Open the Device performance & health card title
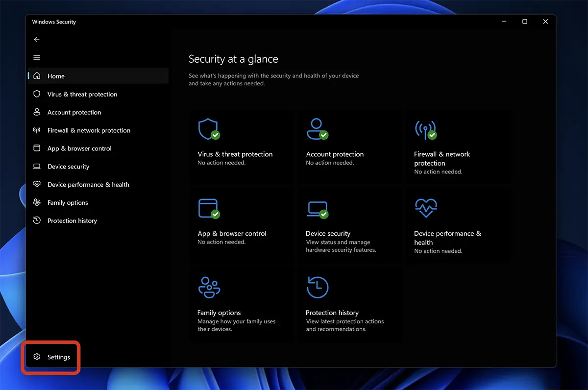The image size is (588, 390). coord(447,238)
